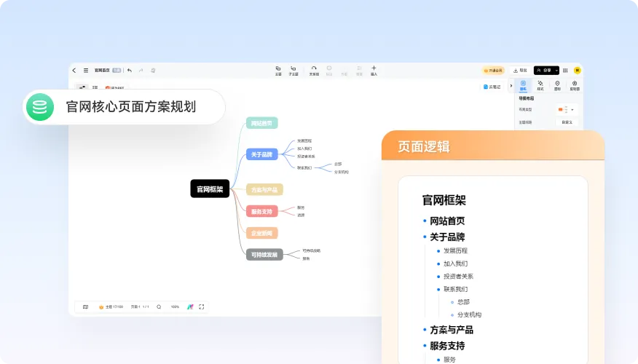Image resolution: width=638 pixels, height=364 pixels.
Task: Switch to the 样式 style tab
Action: click(540, 85)
